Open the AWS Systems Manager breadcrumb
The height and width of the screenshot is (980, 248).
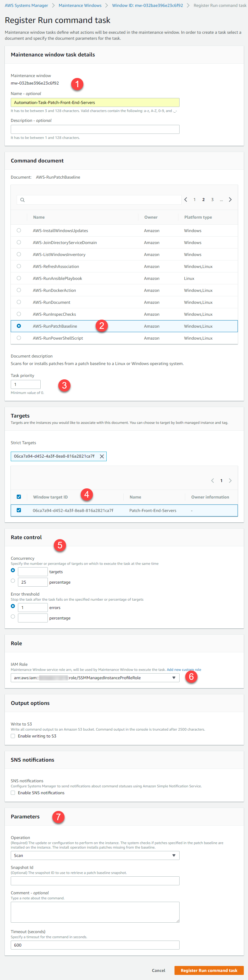[x=26, y=5]
